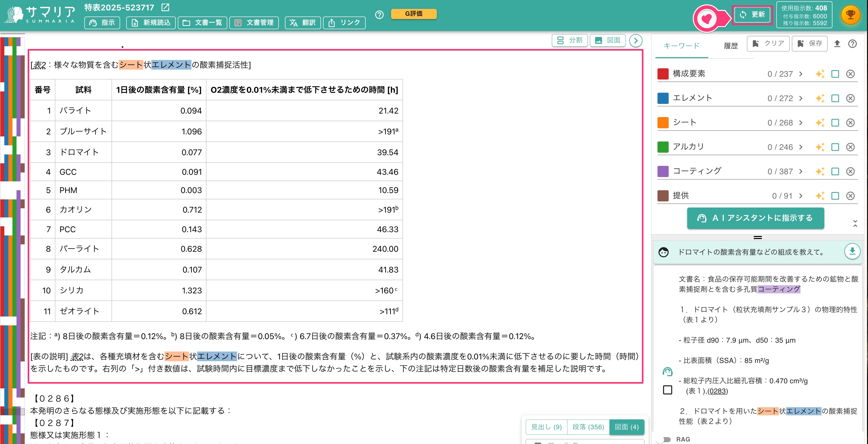
Task: Click the purple コーティング color swatch
Action: 663,171
